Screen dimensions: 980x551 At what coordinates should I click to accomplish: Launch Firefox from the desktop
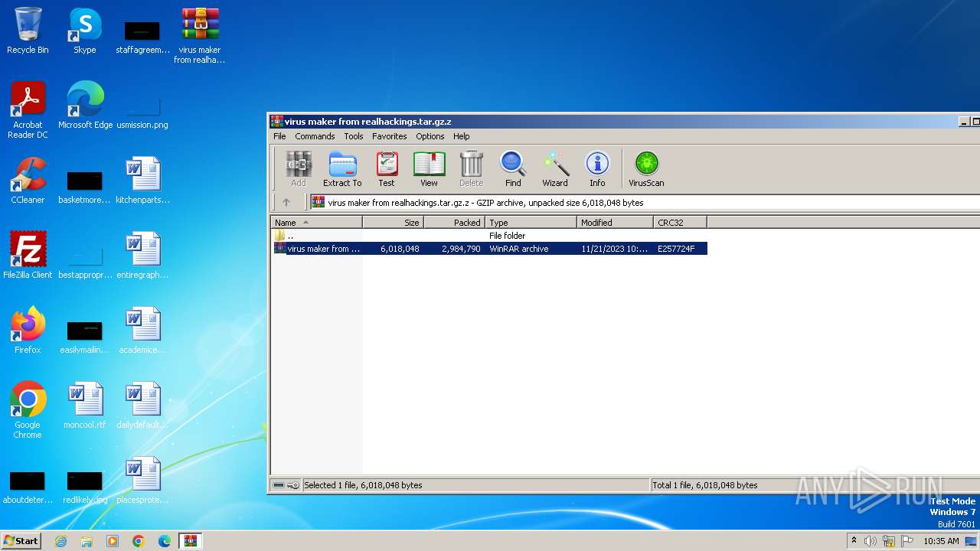point(28,331)
